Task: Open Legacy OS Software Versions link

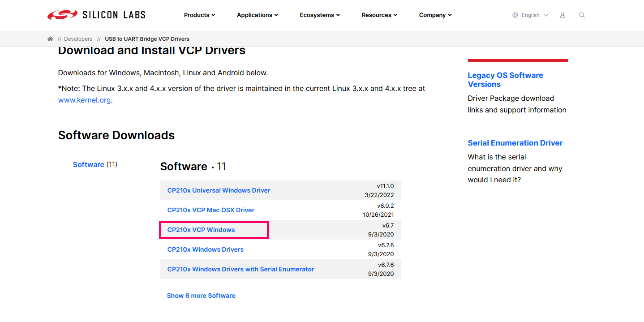Action: 506,80
